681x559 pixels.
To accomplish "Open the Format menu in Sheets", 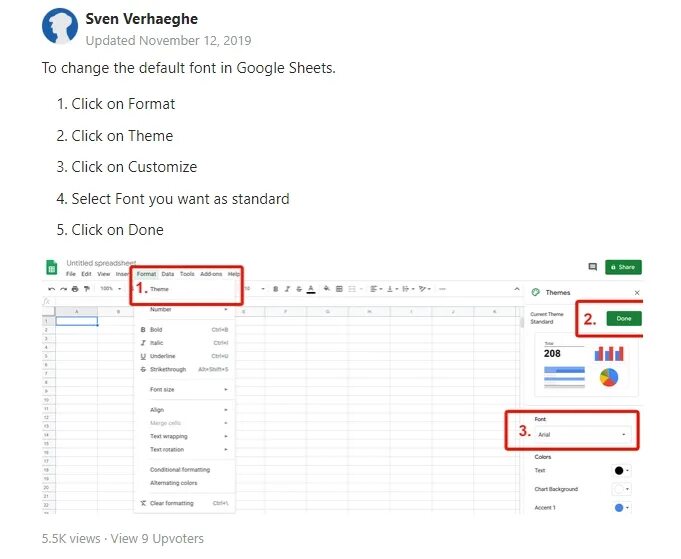I will coord(146,274).
